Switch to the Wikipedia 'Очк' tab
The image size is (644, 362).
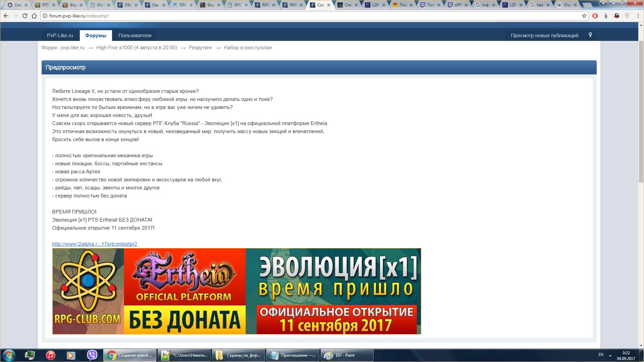click(x=566, y=5)
